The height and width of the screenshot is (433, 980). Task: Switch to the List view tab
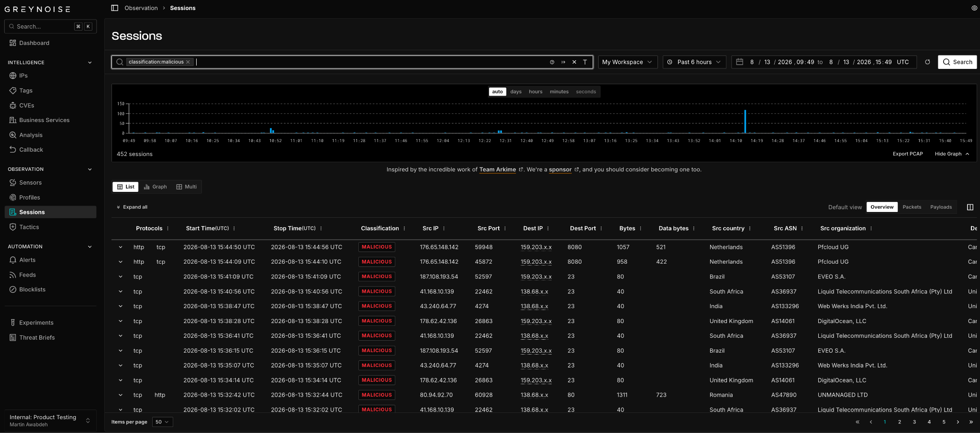tap(125, 187)
